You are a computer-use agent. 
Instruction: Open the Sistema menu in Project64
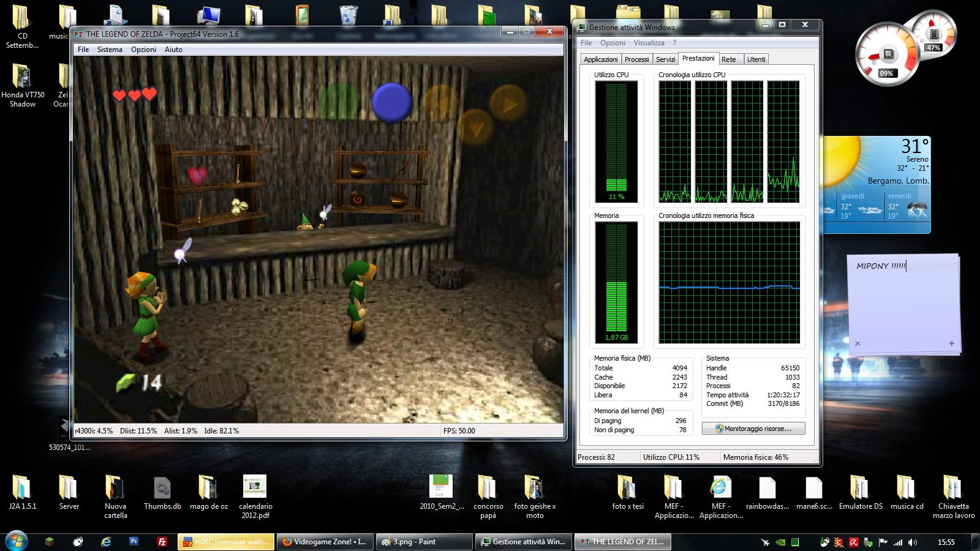(x=110, y=50)
